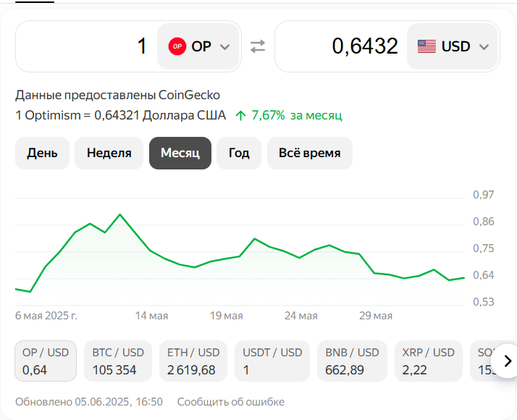The width and height of the screenshot is (517, 420).
Task: Click the chart's highest peak point
Action: 119,214
